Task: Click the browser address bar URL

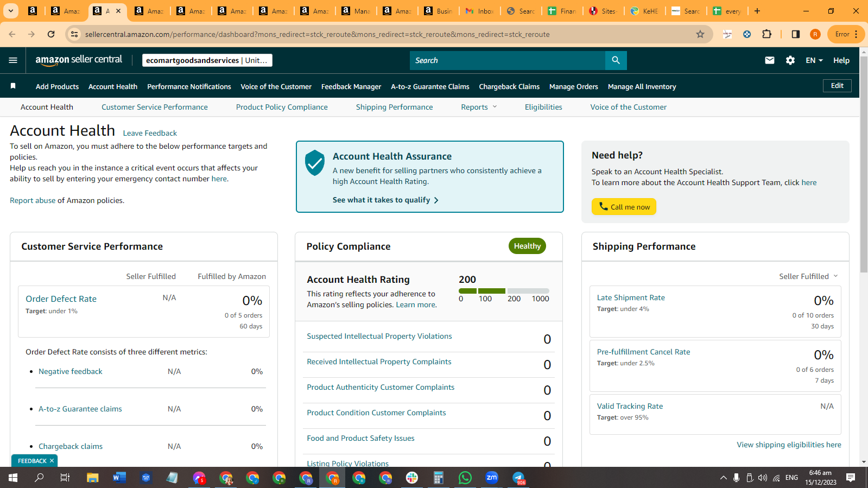Action: [318, 34]
